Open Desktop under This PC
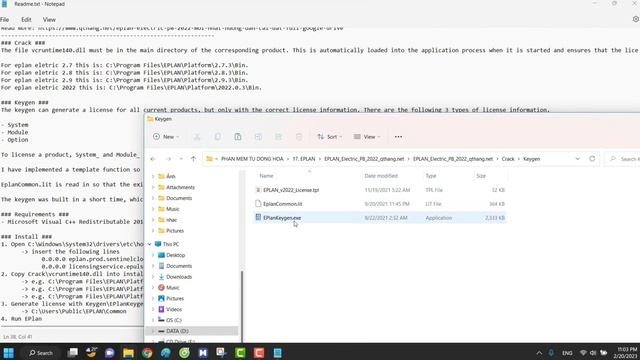This screenshot has width=640, height=360. pyautogui.click(x=176, y=255)
